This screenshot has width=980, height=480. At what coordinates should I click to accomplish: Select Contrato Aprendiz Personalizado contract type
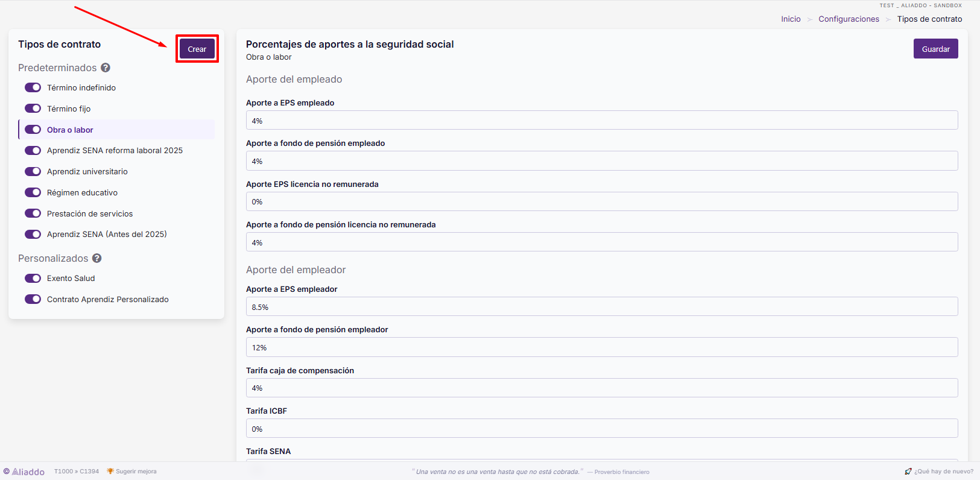coord(108,299)
